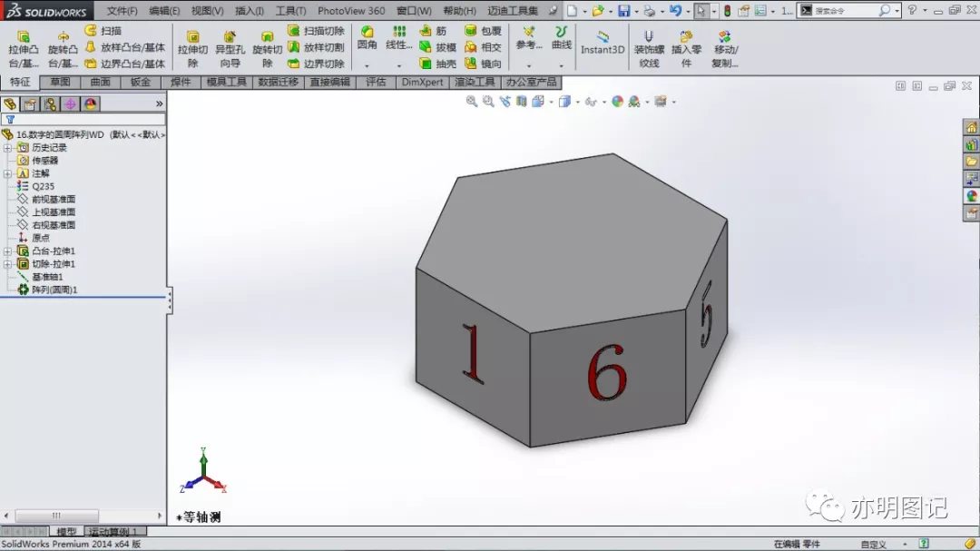Open the 文件(F) menu
This screenshot has height=551, width=980.
122,11
